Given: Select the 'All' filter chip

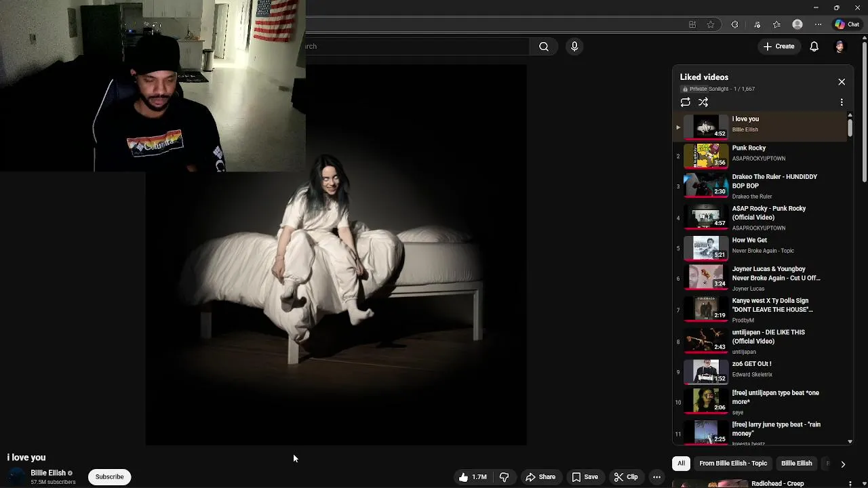Looking at the screenshot, I should pos(681,464).
